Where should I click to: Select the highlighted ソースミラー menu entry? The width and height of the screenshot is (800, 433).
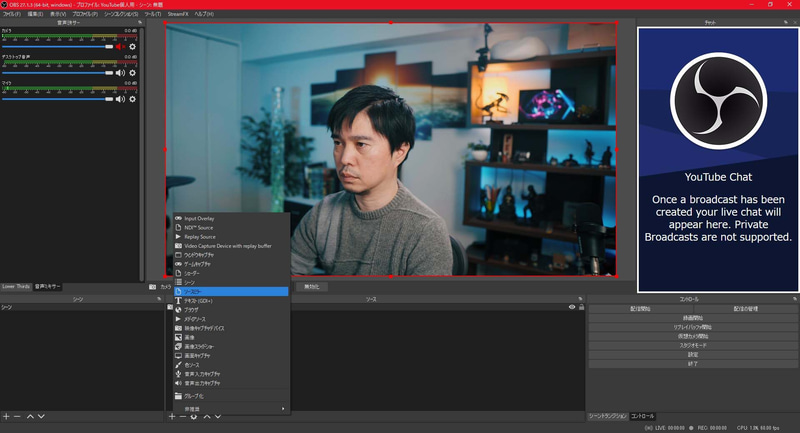pyautogui.click(x=231, y=292)
